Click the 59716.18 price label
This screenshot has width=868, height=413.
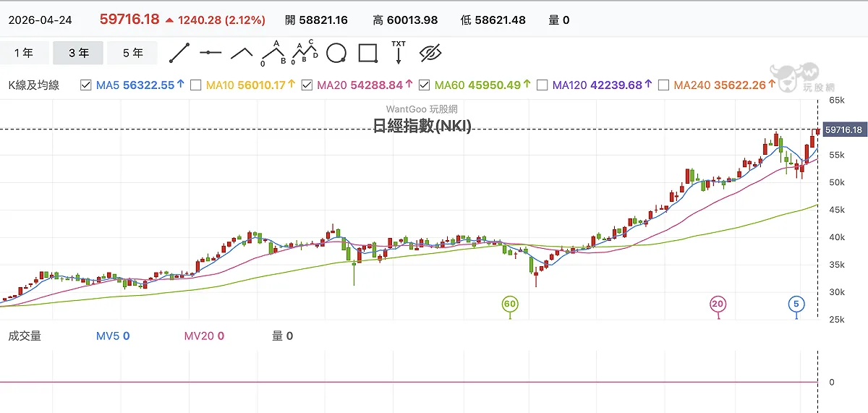(x=844, y=130)
